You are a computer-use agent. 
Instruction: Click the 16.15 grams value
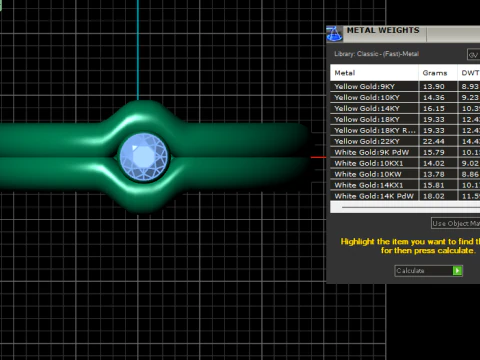[434, 109]
